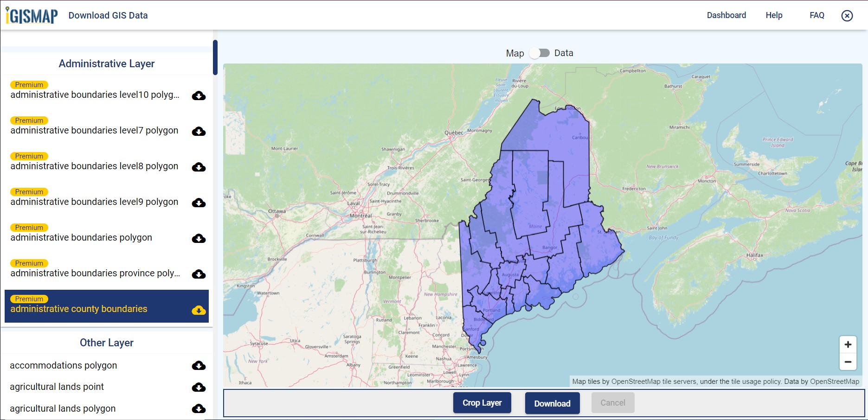This screenshot has height=420, width=868.
Task: Open the Dashboard page
Action: click(726, 15)
